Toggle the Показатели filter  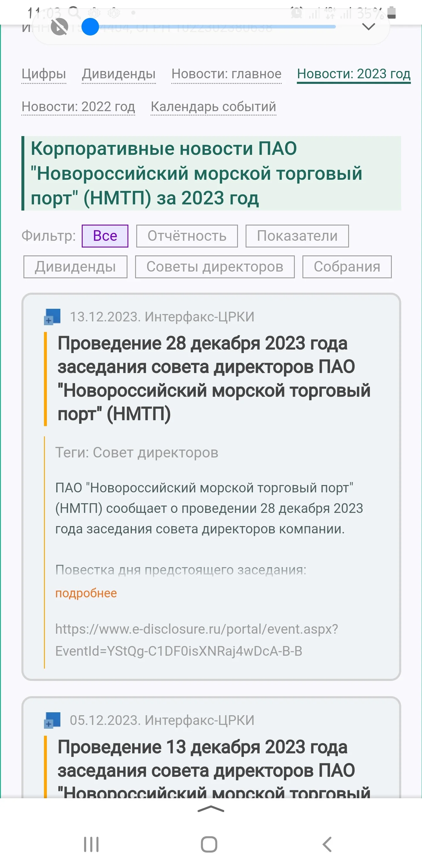(297, 236)
